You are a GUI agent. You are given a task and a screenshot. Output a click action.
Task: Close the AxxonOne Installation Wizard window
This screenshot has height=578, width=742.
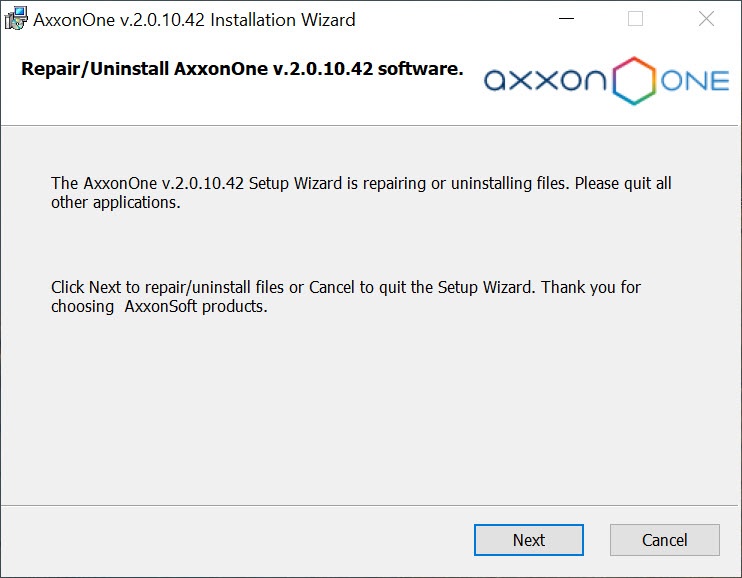coord(706,19)
